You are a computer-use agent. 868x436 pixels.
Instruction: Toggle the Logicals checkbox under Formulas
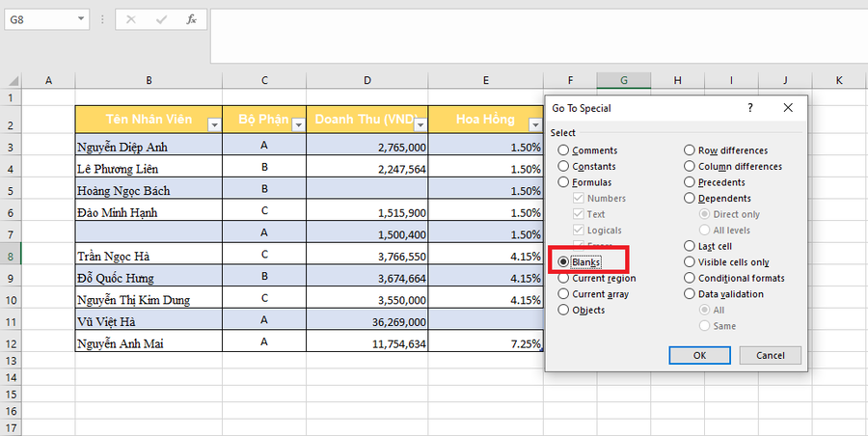tap(579, 230)
